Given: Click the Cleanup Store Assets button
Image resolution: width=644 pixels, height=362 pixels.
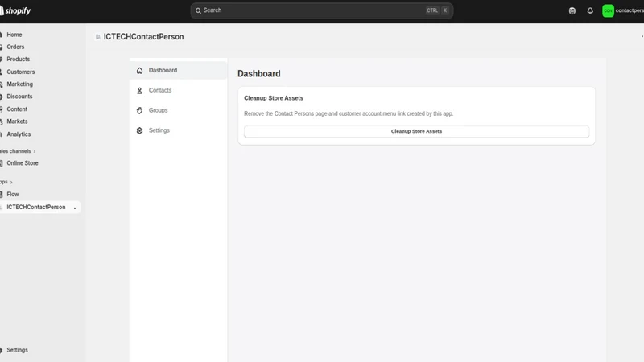Looking at the screenshot, I should [x=416, y=131].
